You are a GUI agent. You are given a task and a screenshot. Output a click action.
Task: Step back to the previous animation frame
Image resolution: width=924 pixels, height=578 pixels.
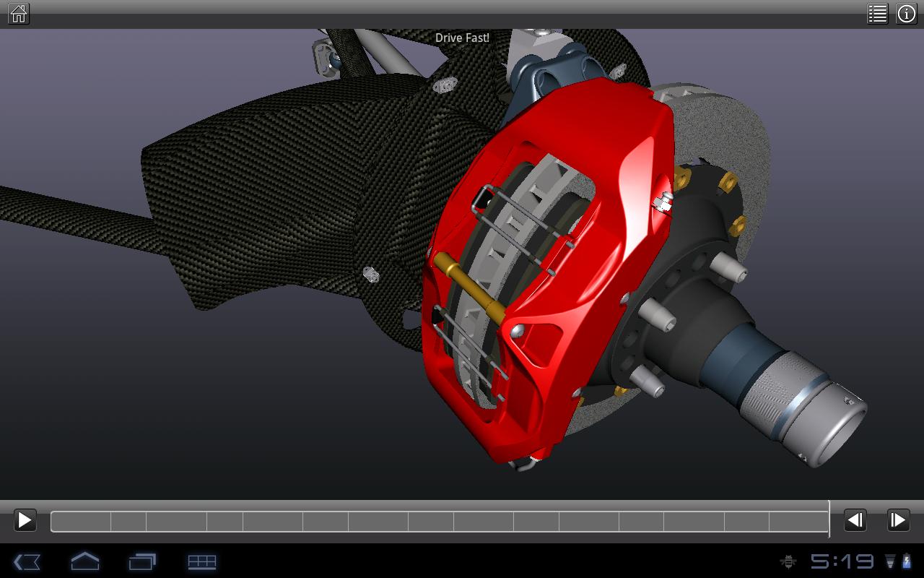(855, 520)
